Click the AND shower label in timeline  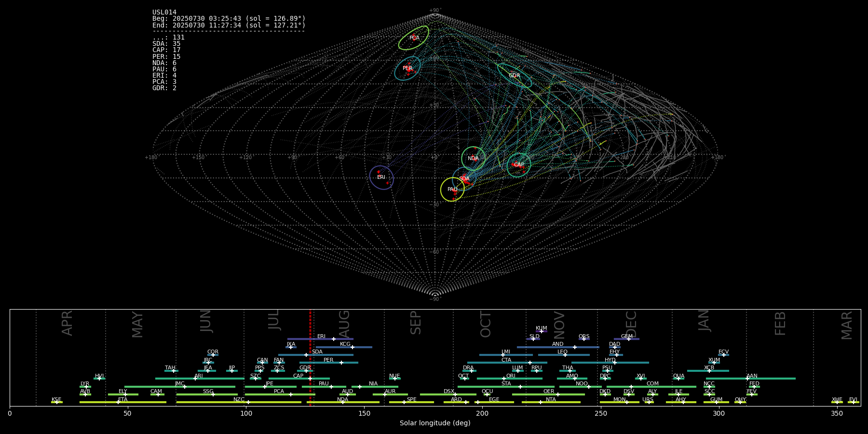[x=558, y=344]
